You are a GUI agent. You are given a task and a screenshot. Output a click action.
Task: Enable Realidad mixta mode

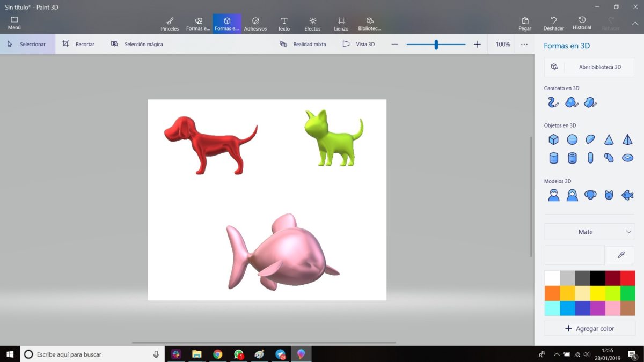point(304,44)
